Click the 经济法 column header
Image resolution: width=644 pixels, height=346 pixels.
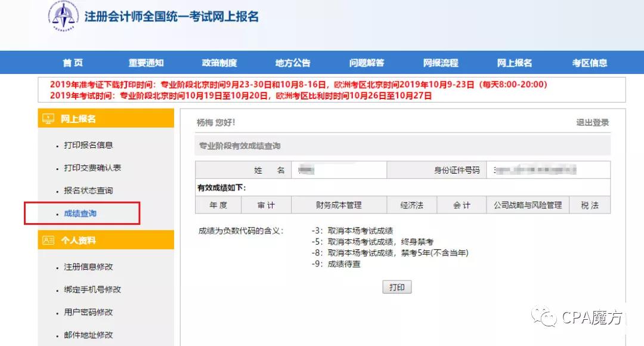[x=411, y=205]
